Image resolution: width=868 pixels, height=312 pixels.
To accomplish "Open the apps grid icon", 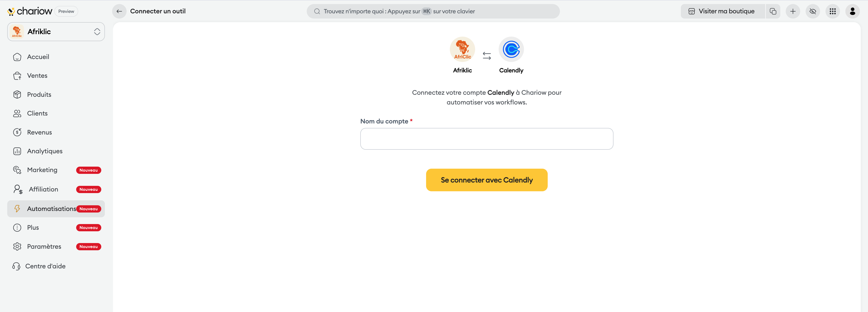I will click(833, 11).
